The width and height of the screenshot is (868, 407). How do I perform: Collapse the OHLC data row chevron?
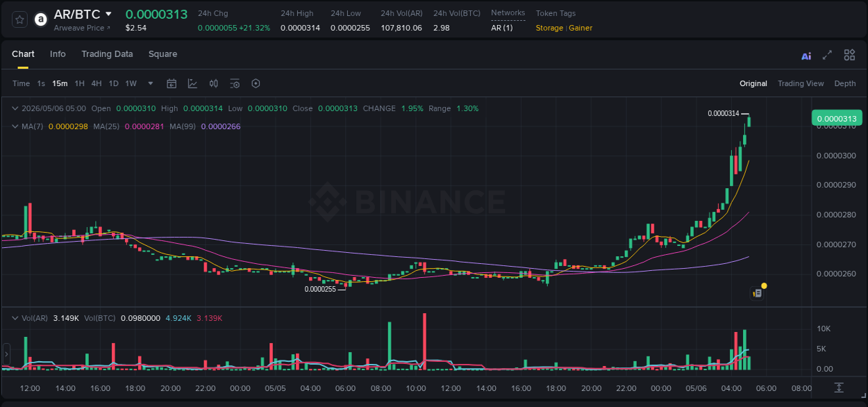coord(15,108)
